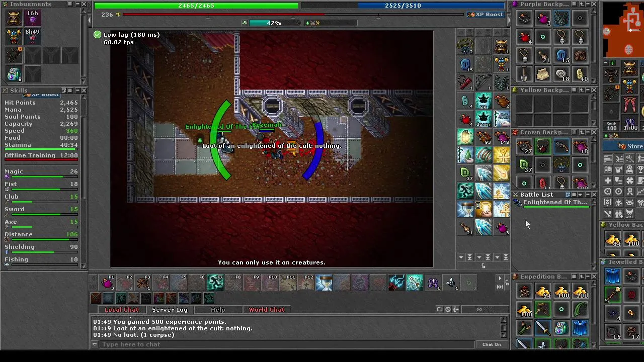Click the green rune stack of 37
The height and width of the screenshot is (362, 644).
pos(524,165)
